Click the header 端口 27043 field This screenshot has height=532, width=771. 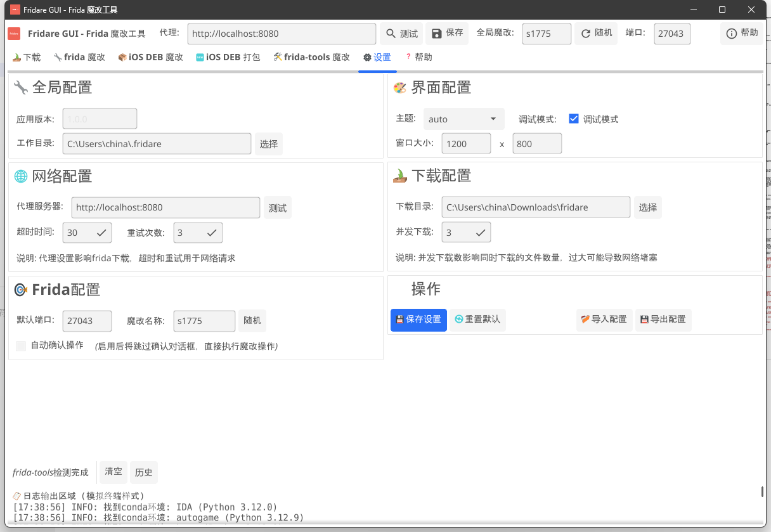(672, 34)
